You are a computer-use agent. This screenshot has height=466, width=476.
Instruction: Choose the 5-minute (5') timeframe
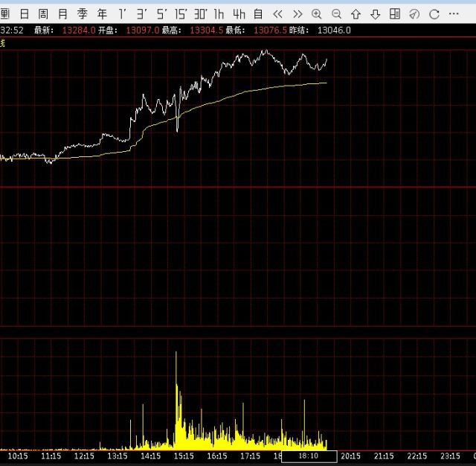[x=161, y=14]
